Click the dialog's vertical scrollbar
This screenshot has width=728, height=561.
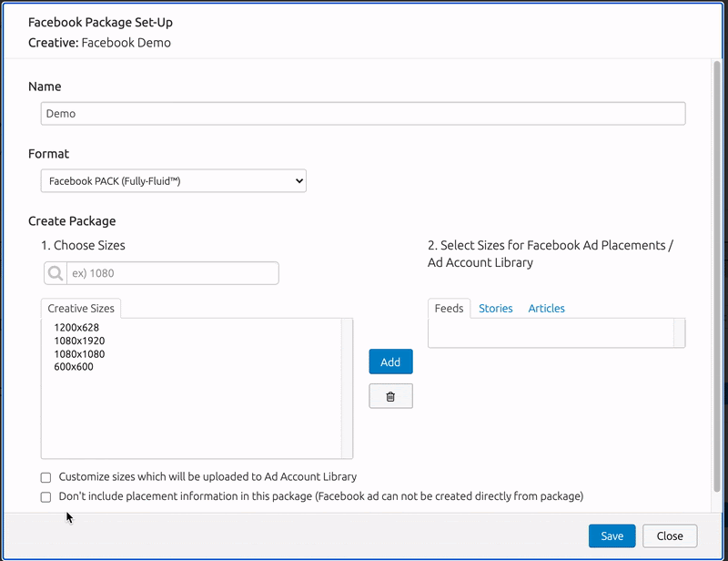tap(717, 276)
